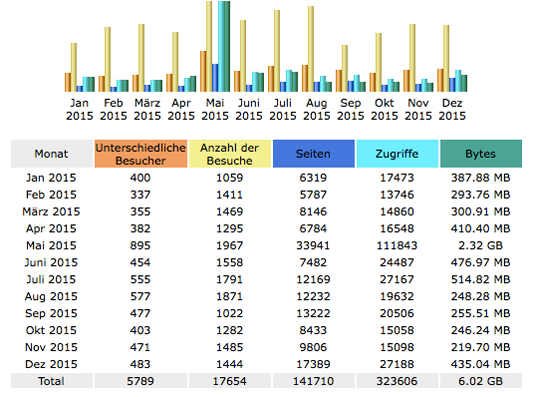Select the yellow Anzahl der Besuche header
This screenshot has height=397, width=535.
(230, 154)
